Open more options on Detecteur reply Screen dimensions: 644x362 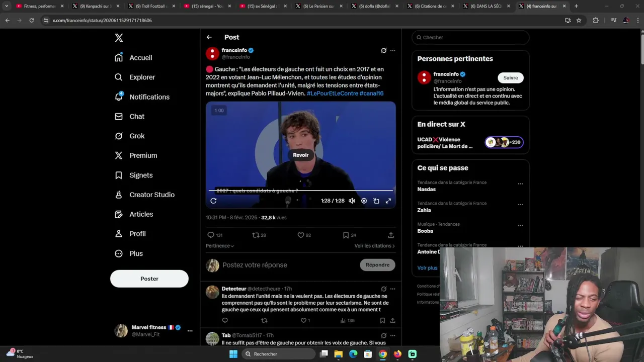tap(392, 289)
